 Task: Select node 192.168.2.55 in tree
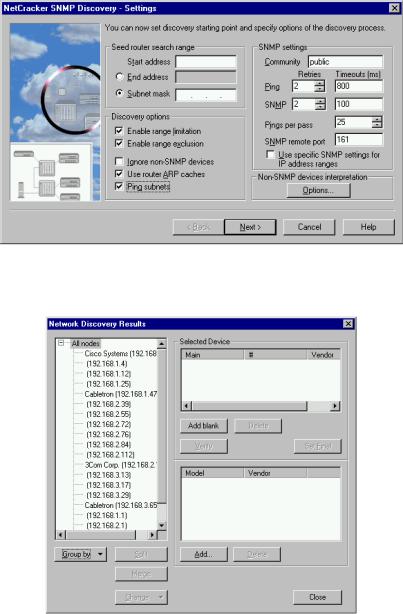point(108,414)
